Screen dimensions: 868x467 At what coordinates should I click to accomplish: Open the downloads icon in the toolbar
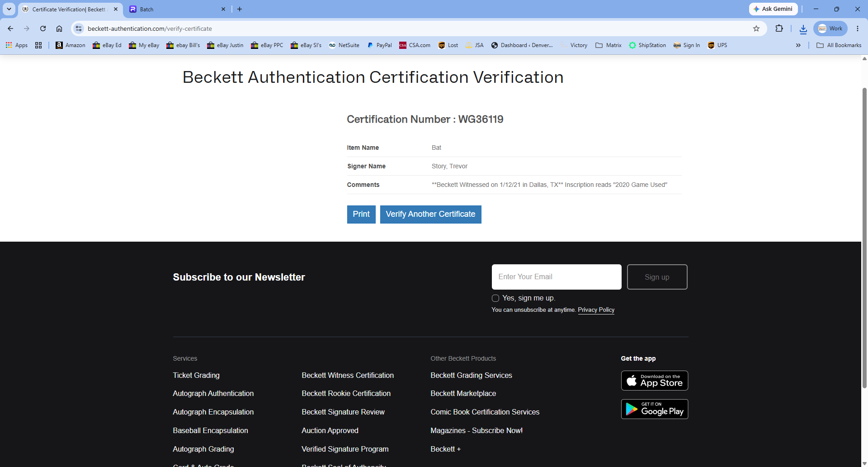[803, 29]
